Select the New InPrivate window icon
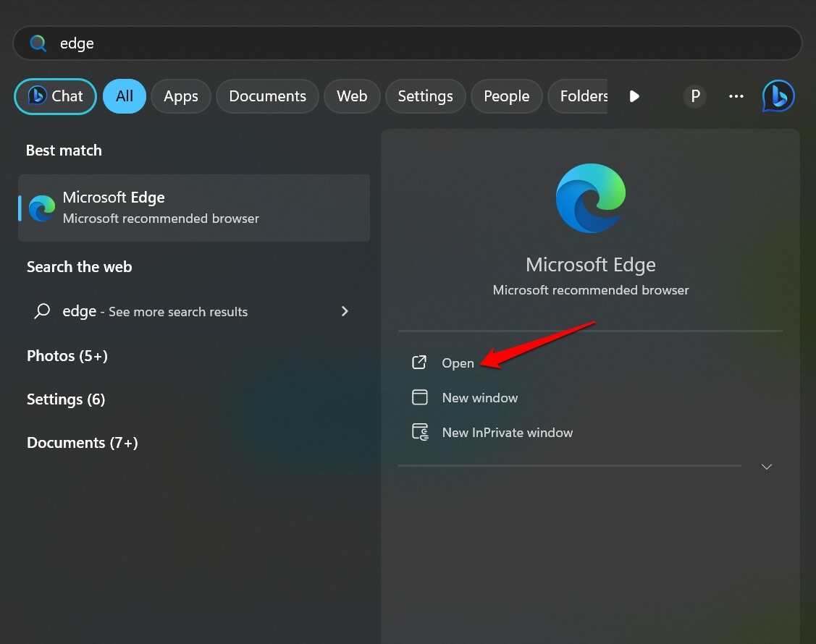 tap(419, 431)
